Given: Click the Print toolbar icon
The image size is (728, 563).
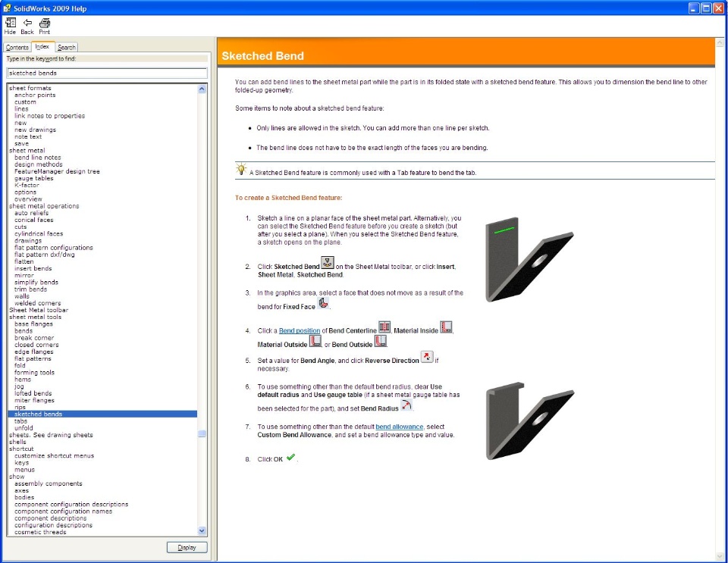Looking at the screenshot, I should pyautogui.click(x=45, y=26).
